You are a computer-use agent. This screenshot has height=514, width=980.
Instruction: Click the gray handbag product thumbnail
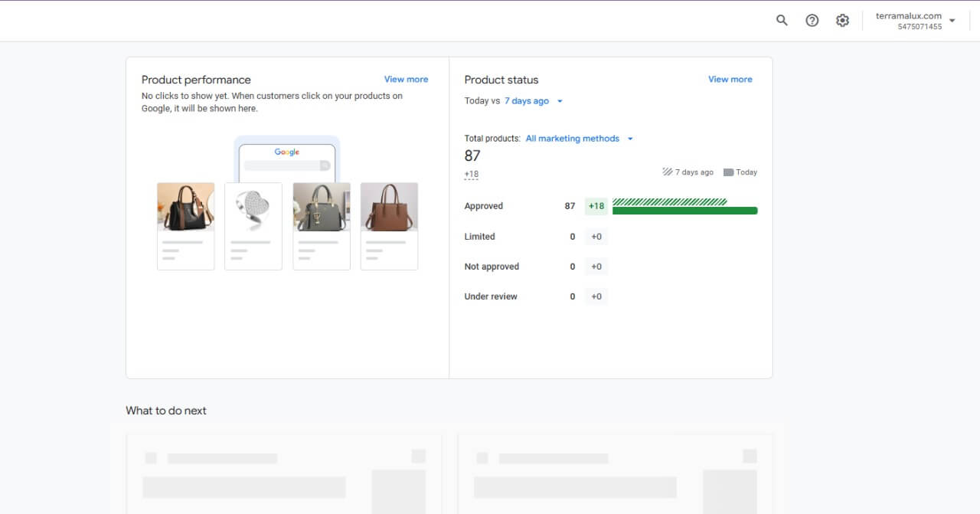(x=322, y=207)
